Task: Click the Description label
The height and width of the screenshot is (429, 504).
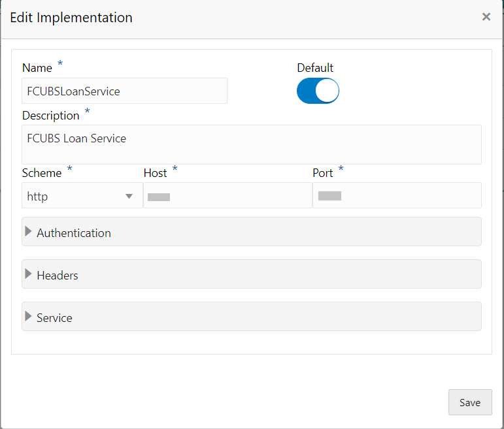Action: (51, 116)
